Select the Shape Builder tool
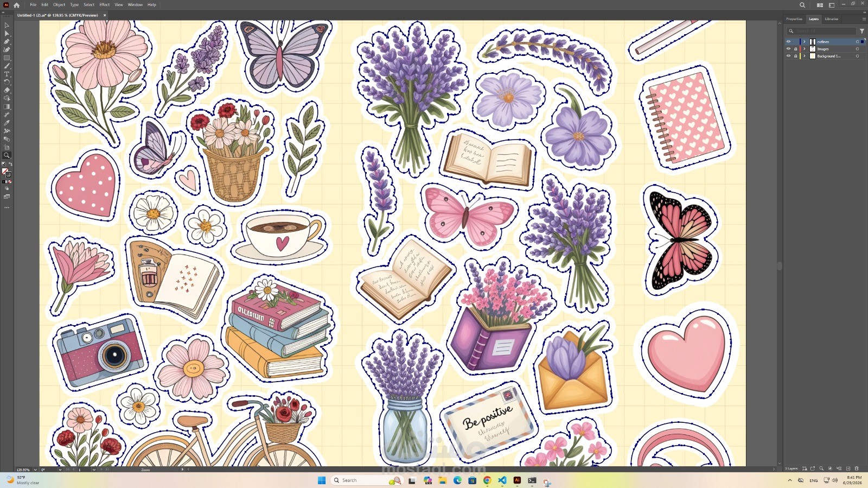The width and height of the screenshot is (868, 488). click(7, 98)
